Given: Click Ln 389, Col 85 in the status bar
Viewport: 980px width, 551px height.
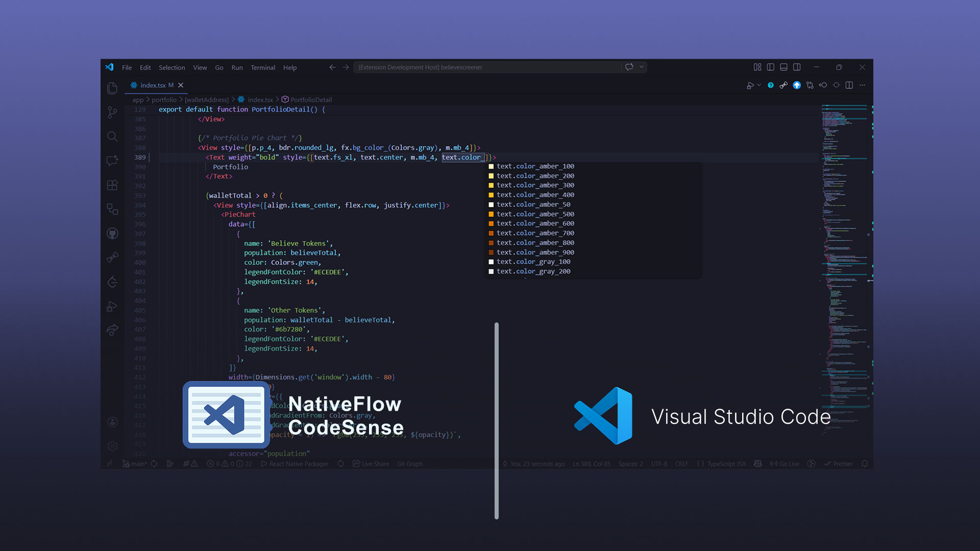Looking at the screenshot, I should pos(591,464).
